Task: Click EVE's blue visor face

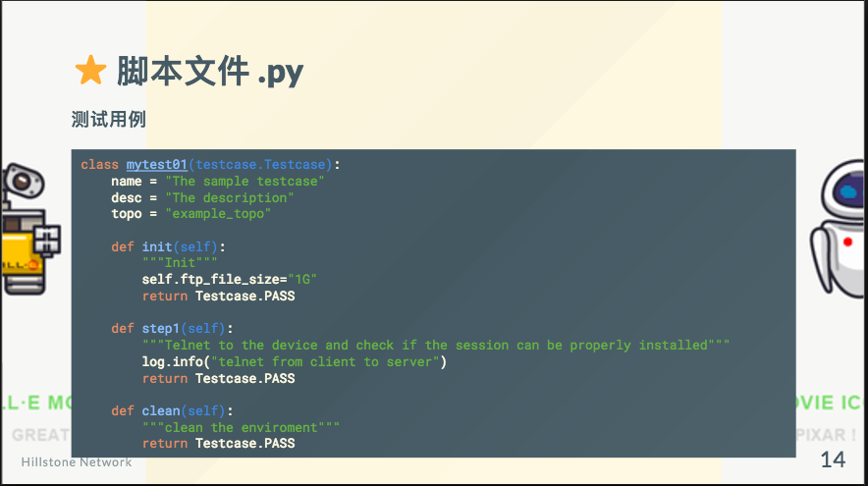Action: click(x=848, y=192)
